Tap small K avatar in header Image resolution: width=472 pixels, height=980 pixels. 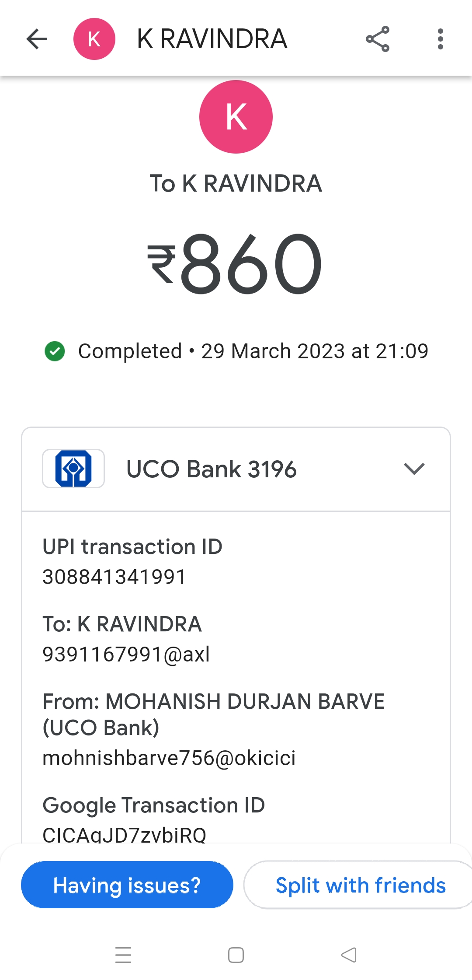[94, 39]
